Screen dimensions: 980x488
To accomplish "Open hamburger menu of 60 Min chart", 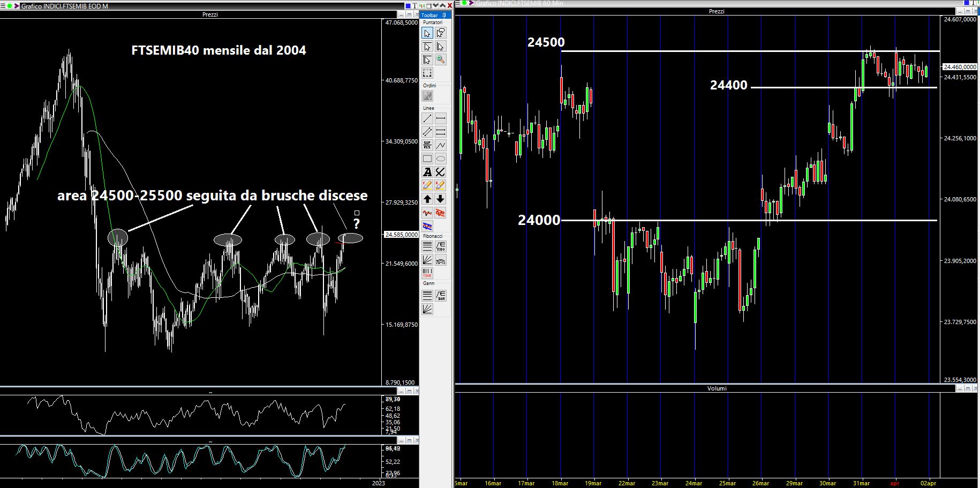I will tap(458, 3).
